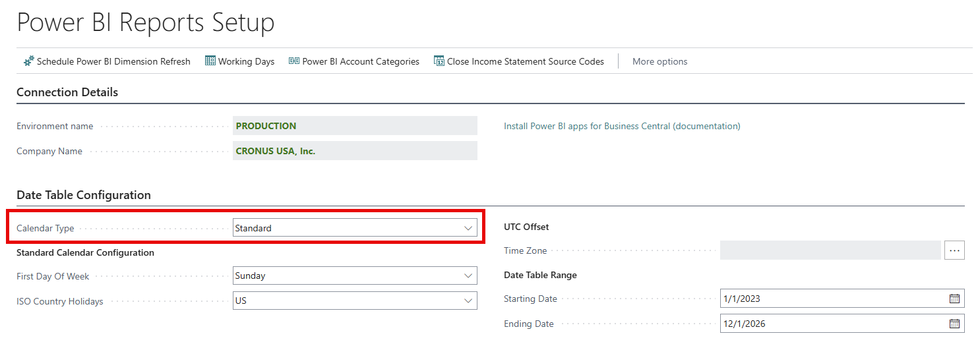Click the Close Income Statement Source Codes icon
The width and height of the screenshot is (980, 348).
click(439, 61)
